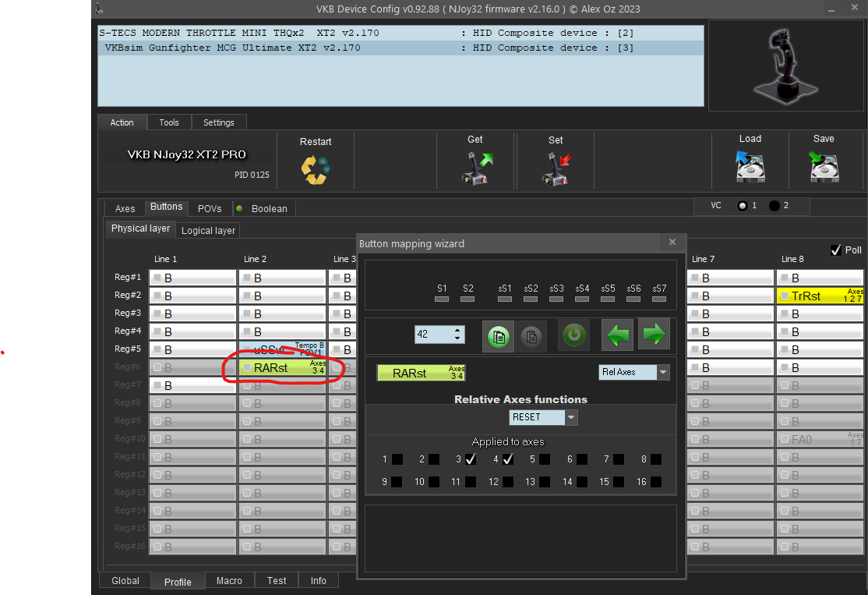Copy button mapping with green copy icon
The height and width of the screenshot is (595, 868).
pos(498,335)
